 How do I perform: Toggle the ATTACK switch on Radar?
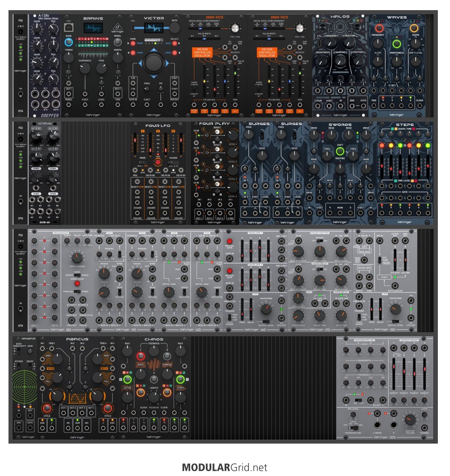[x=19, y=366]
